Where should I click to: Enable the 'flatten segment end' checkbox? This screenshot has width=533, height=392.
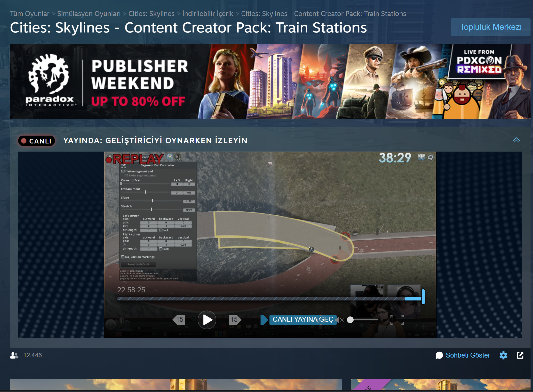click(123, 171)
